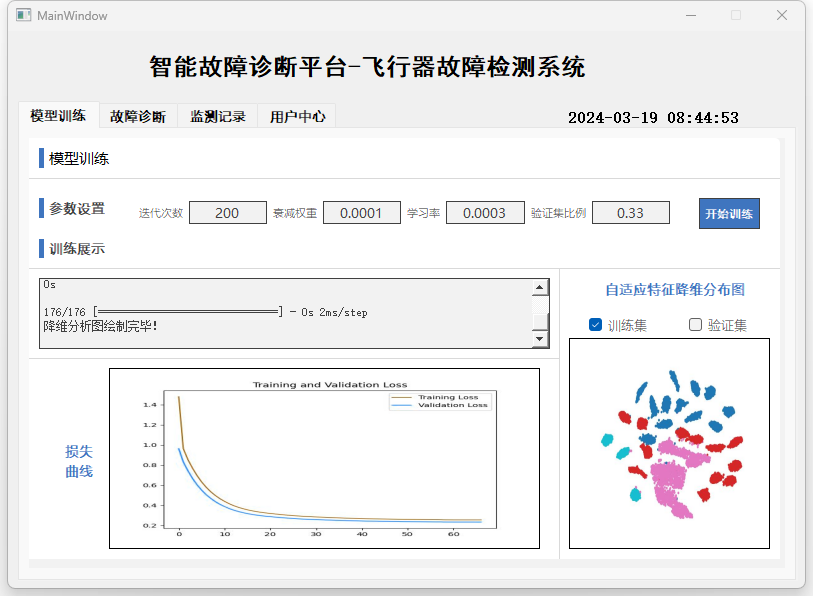Click the 学习率 field showing 0.0003

pyautogui.click(x=485, y=213)
